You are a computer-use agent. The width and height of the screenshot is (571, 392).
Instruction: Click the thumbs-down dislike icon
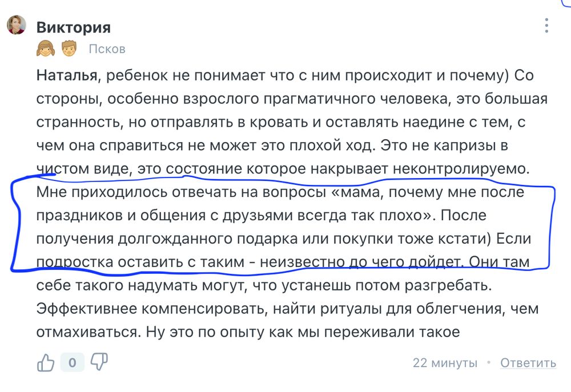[x=98, y=362]
